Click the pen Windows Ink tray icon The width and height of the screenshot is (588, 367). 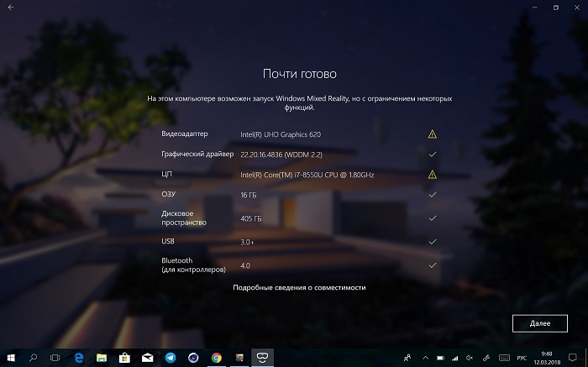tap(486, 358)
